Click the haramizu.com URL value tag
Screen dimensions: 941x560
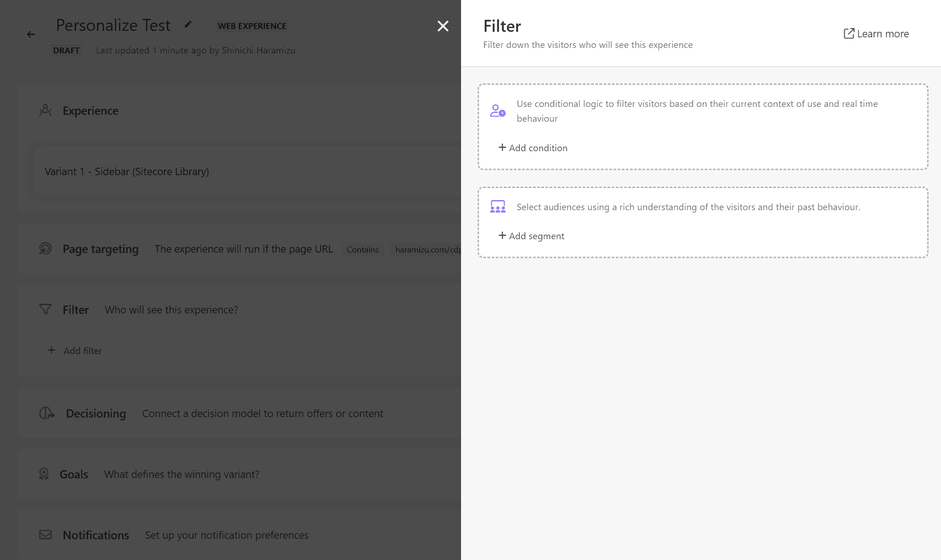tap(426, 250)
